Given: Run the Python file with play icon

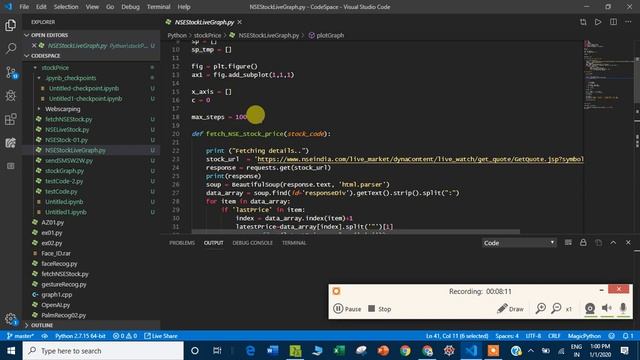Looking at the screenshot, I should pos(598,22).
